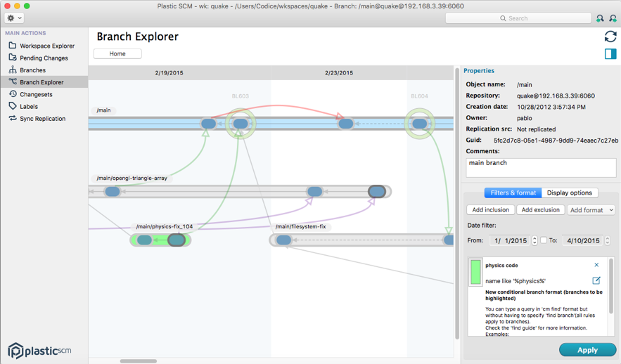Click Add inclusion button

[491, 209]
